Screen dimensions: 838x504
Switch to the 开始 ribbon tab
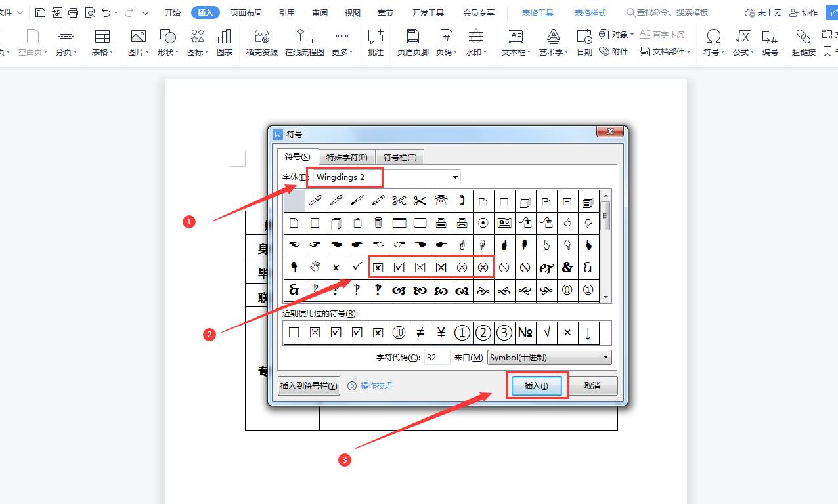[x=173, y=13]
